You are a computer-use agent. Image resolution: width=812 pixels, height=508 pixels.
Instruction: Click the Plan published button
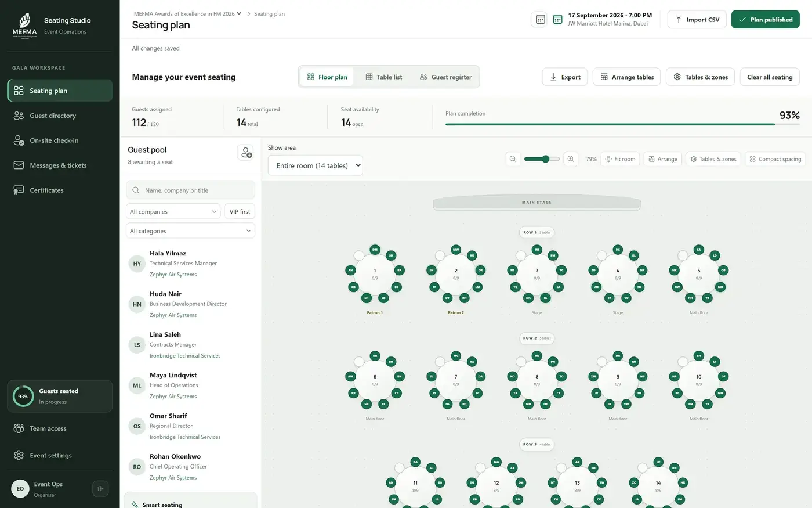coord(766,20)
